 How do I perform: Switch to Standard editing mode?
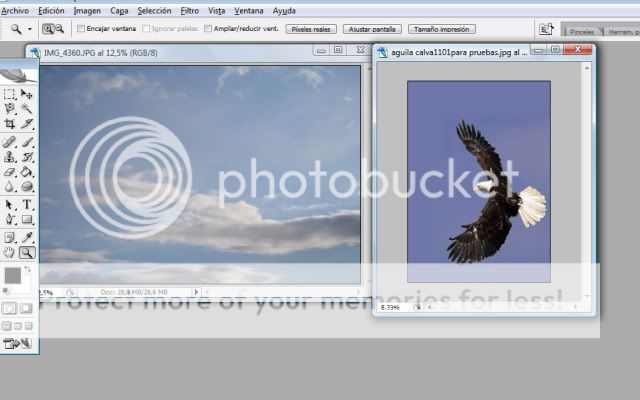coord(9,308)
